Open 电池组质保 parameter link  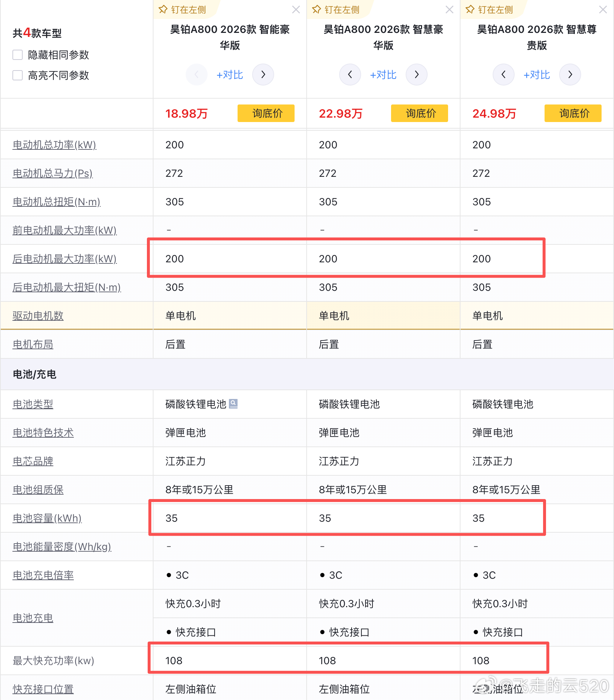click(x=38, y=490)
